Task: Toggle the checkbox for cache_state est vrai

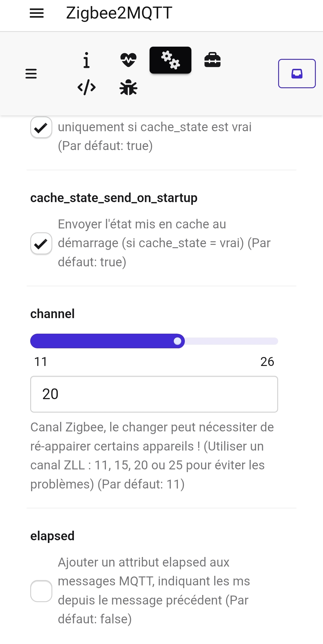Action: point(41,128)
